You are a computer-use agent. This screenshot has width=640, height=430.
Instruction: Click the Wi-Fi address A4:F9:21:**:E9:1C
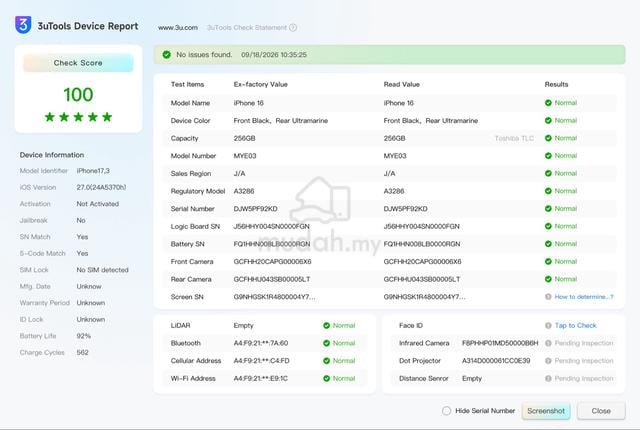click(x=260, y=379)
